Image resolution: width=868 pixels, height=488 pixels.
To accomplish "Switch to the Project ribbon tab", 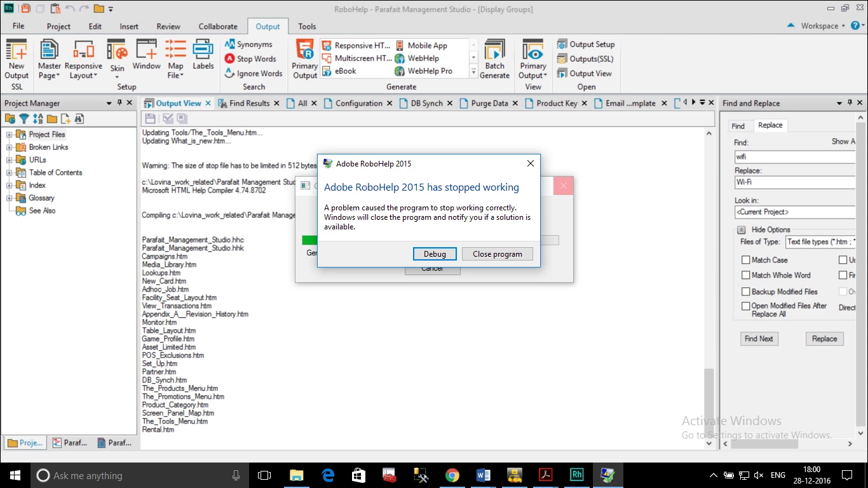I will tap(58, 27).
